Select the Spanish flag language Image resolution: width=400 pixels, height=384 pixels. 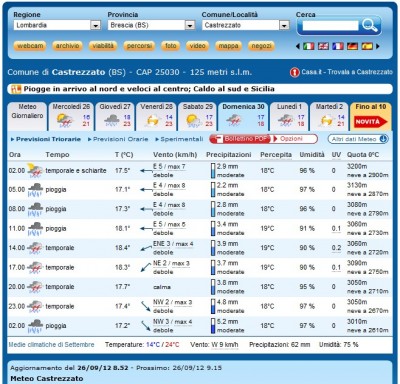tap(367, 46)
